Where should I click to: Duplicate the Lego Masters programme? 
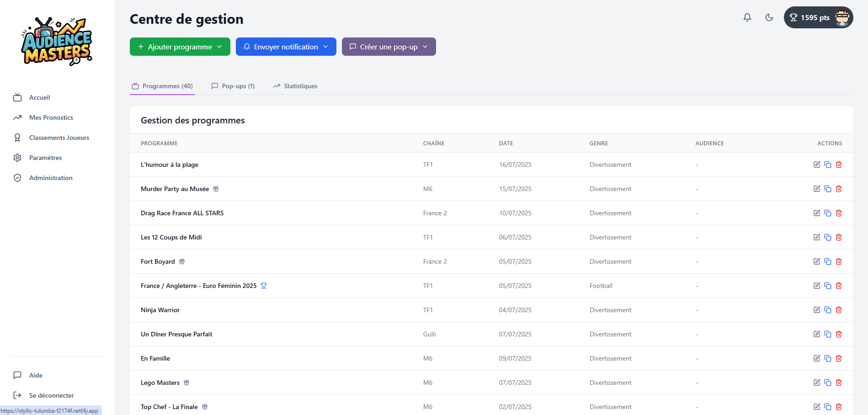[828, 383]
